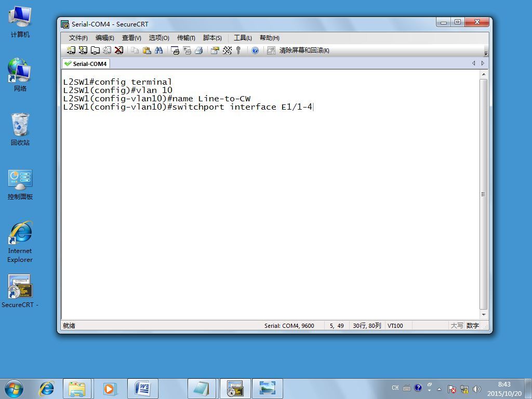
Task: Click the 计算机 desktop icon
Action: (20, 22)
